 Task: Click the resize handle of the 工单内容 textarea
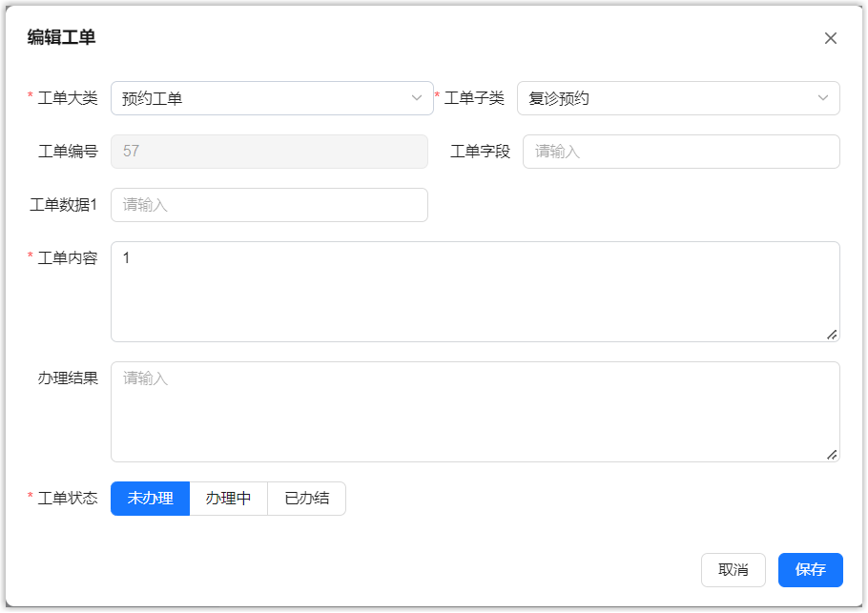tap(832, 334)
